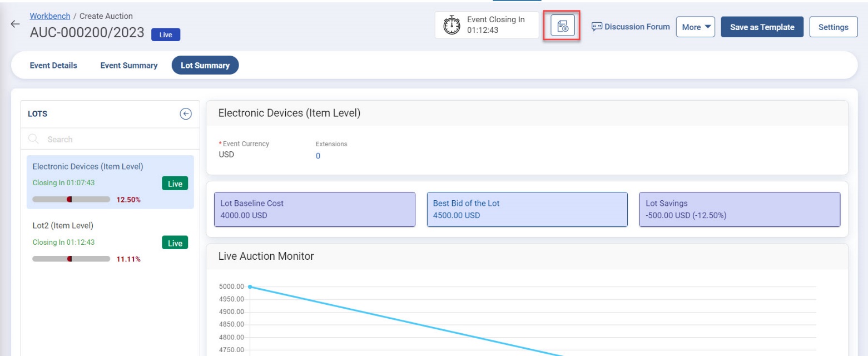
Task: Click the stopwatch timer icon
Action: tap(452, 25)
